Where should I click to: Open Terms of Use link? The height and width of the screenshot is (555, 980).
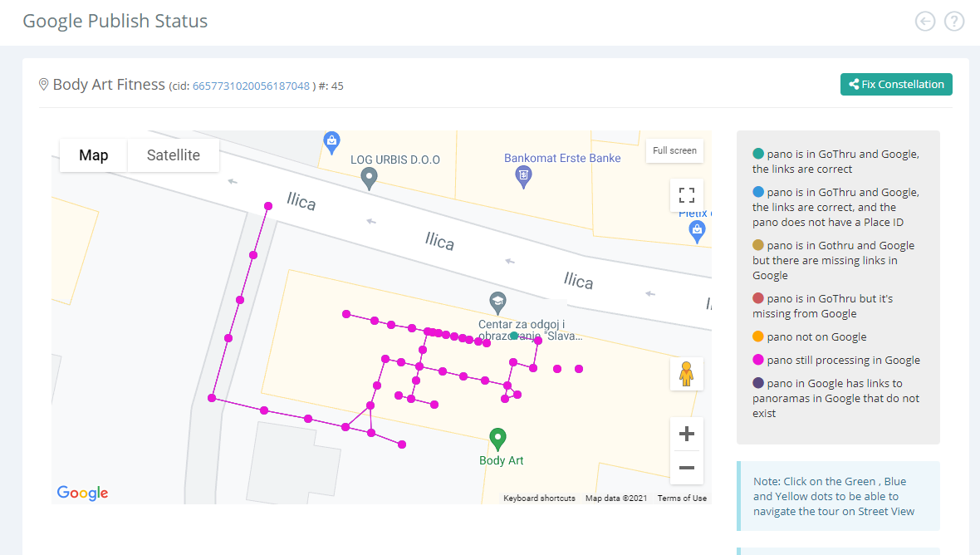pyautogui.click(x=682, y=499)
